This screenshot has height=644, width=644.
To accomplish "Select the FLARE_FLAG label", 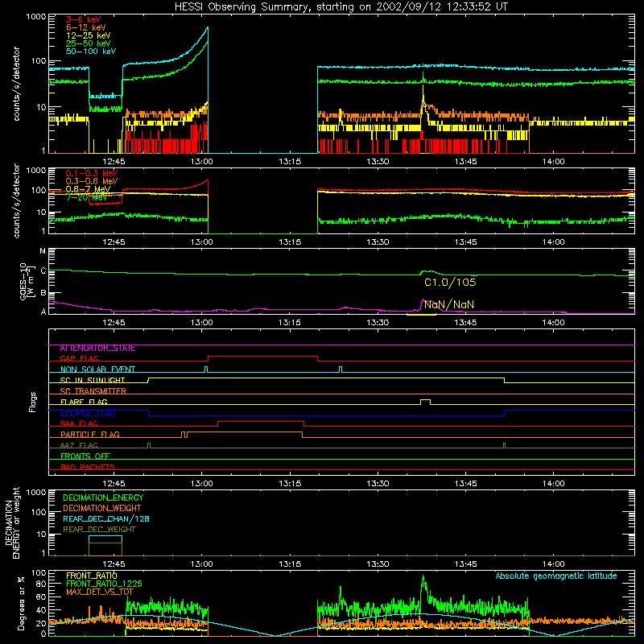I will (x=84, y=402).
